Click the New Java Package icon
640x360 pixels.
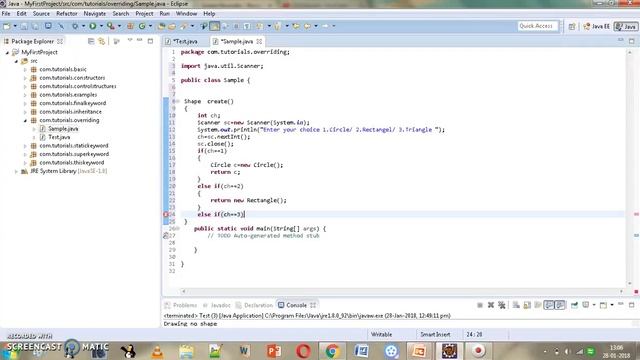point(130,26)
